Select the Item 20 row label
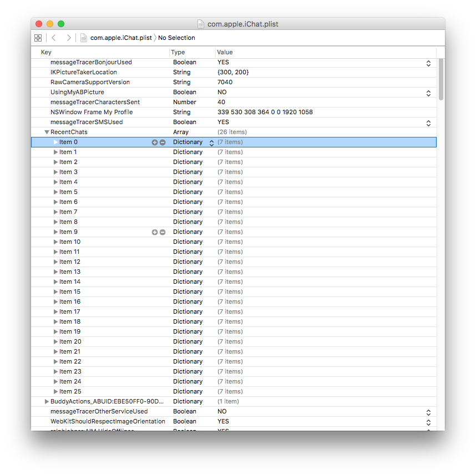 (x=70, y=341)
